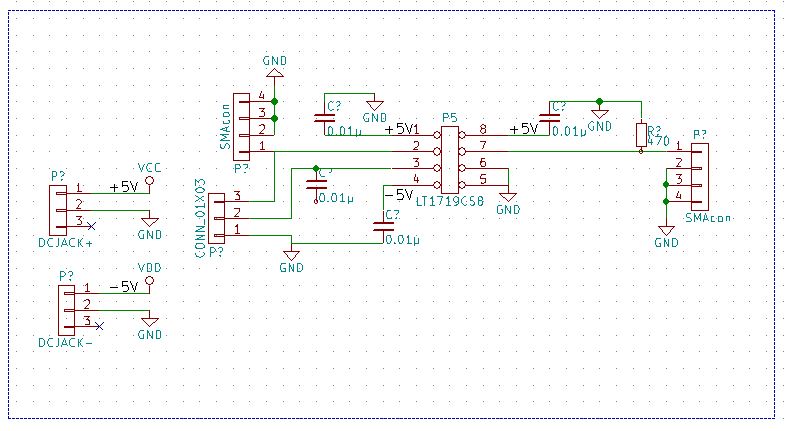
Task: Select the capacitor on the pin 3 wire
Action: [316, 185]
